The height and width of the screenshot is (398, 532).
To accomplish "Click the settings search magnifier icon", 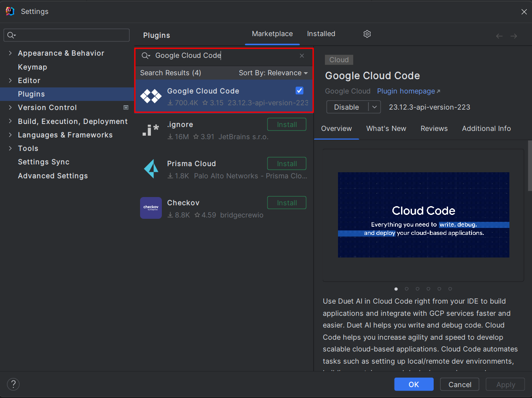I will coord(11,35).
